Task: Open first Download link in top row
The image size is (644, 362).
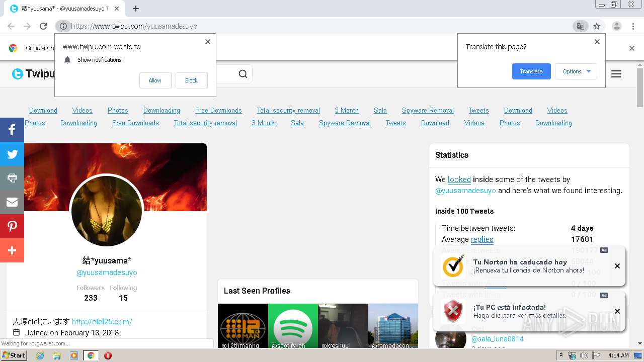Action: tap(43, 111)
